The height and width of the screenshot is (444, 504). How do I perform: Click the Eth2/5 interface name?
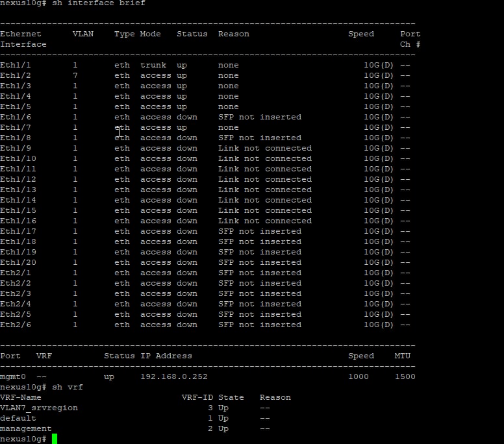tap(16, 315)
